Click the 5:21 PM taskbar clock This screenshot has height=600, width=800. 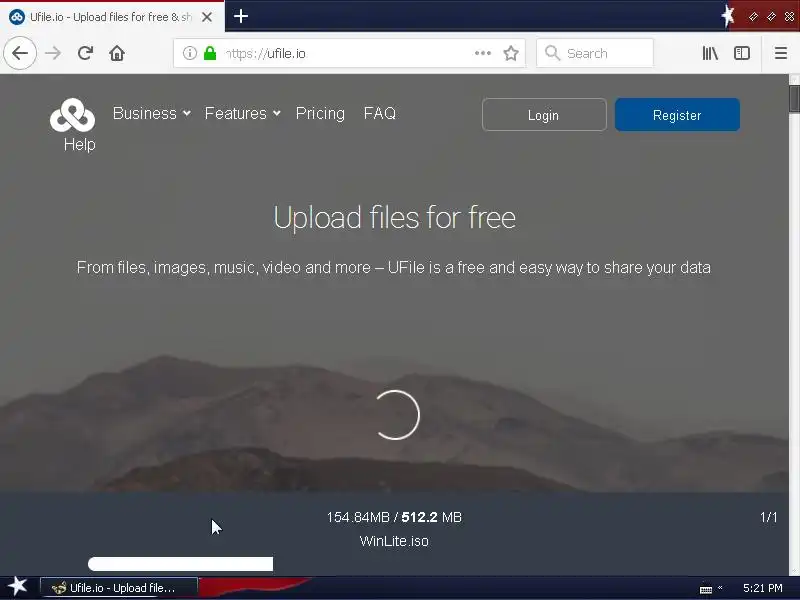click(762, 588)
